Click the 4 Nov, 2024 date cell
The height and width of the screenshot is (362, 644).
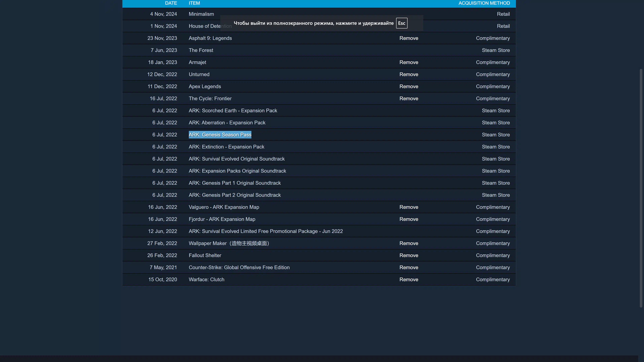(163, 14)
